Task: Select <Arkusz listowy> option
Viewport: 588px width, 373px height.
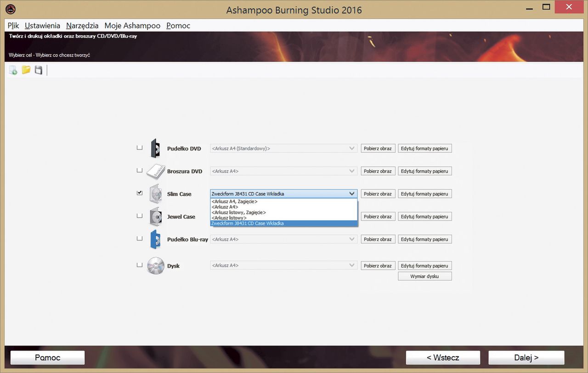Action: point(283,218)
